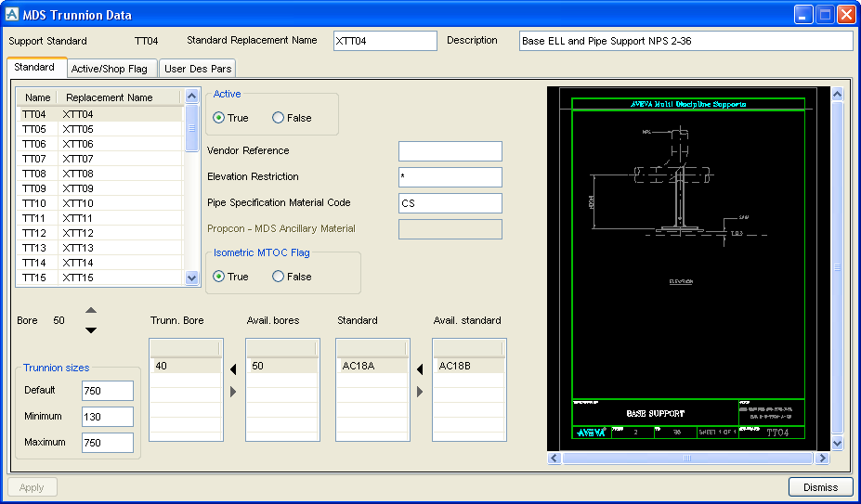Click the TT04 drawing preview image

click(x=688, y=268)
